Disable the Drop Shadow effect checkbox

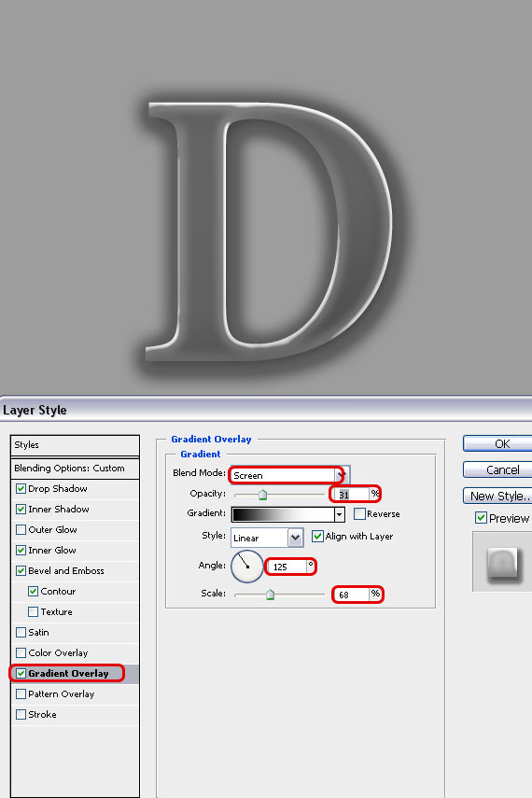21,488
